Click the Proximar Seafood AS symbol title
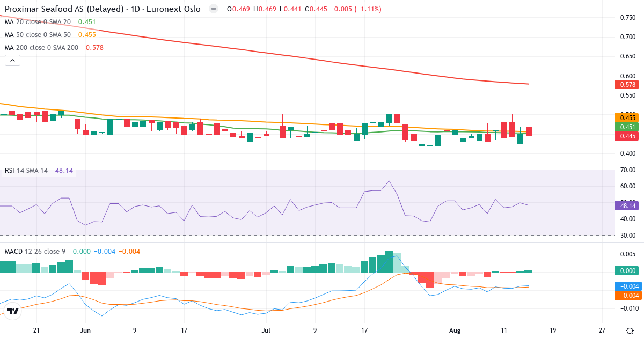Image resolution: width=644 pixels, height=338 pixels. point(103,9)
